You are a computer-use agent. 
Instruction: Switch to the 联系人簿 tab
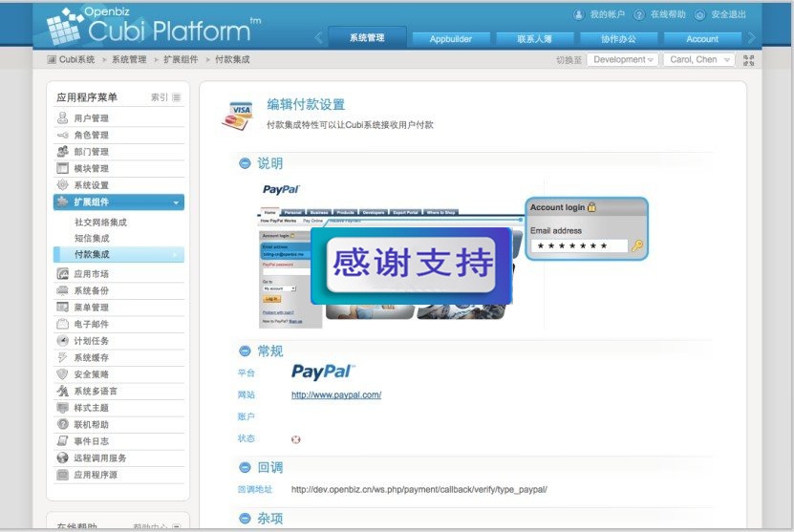[534, 39]
